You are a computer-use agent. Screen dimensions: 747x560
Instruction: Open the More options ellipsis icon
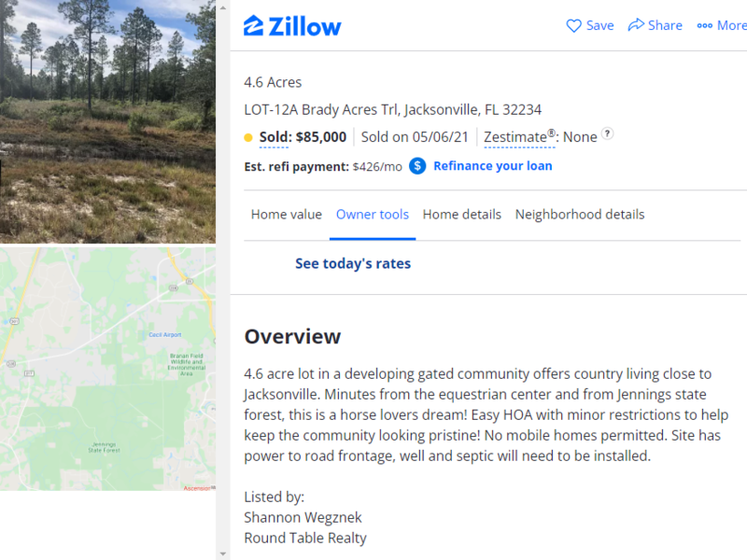coord(704,25)
